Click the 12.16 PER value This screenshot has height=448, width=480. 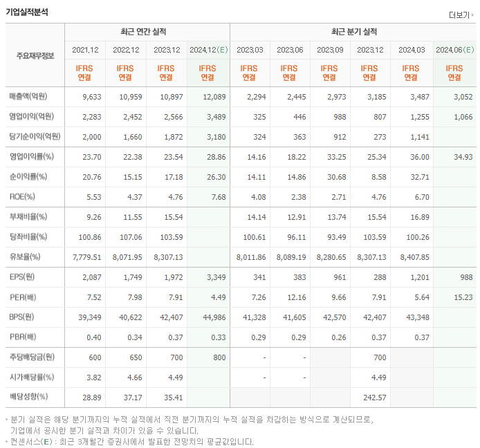point(297,297)
